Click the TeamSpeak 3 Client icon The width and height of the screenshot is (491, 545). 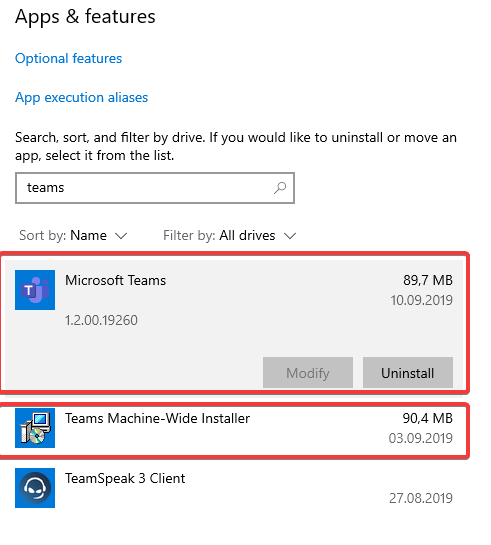point(35,488)
